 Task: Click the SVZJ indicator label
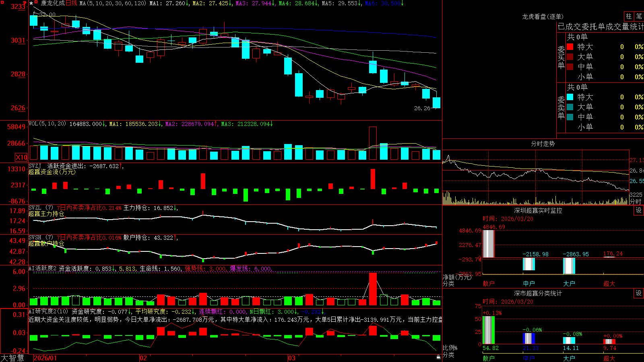[35, 166]
